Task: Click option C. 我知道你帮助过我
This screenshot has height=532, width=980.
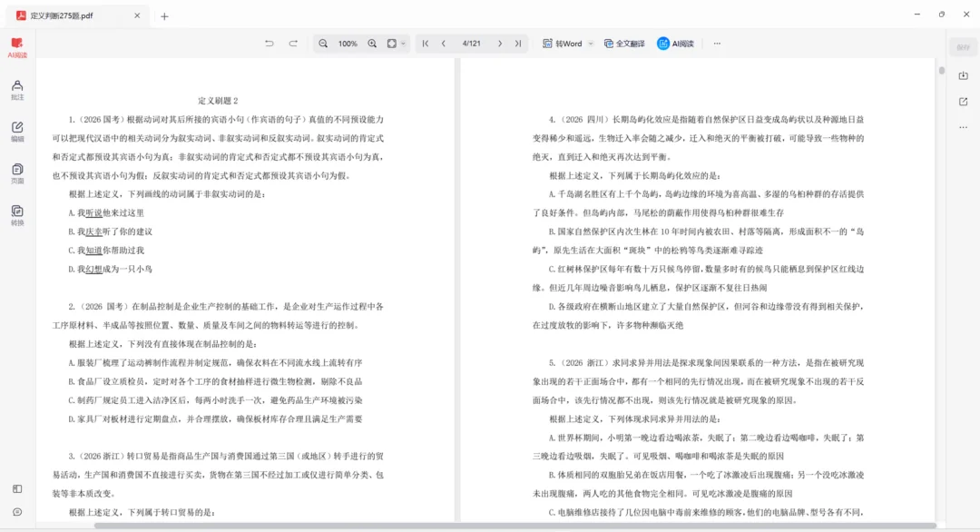Action: (106, 251)
